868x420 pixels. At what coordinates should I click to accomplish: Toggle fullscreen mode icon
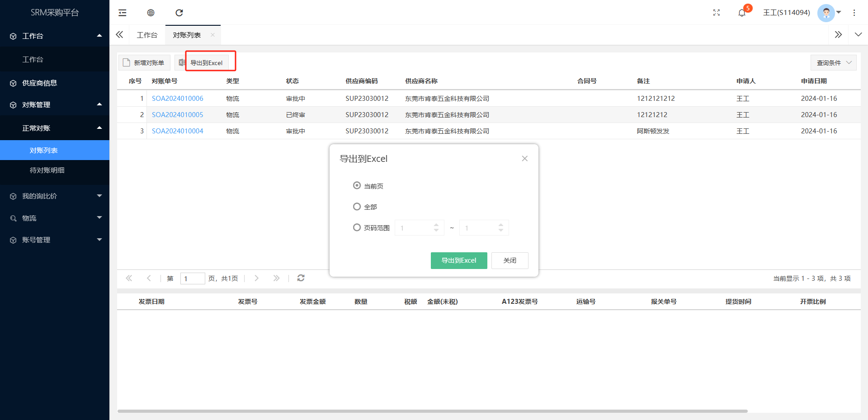pos(717,13)
